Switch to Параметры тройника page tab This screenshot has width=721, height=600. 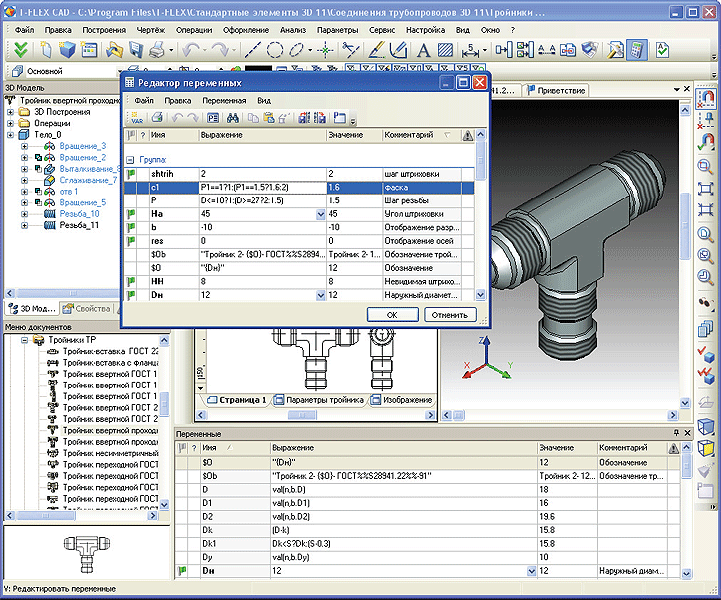[x=320, y=400]
